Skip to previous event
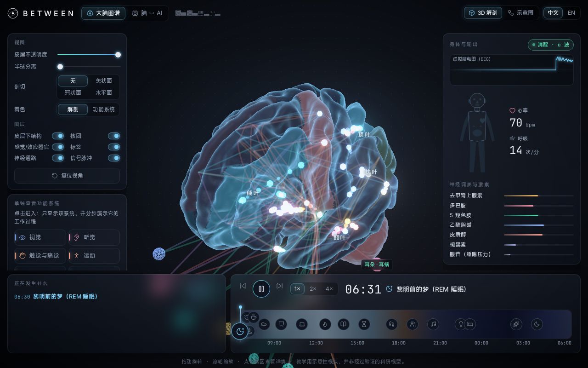Screen dimensions: 588x368 click(x=243, y=286)
